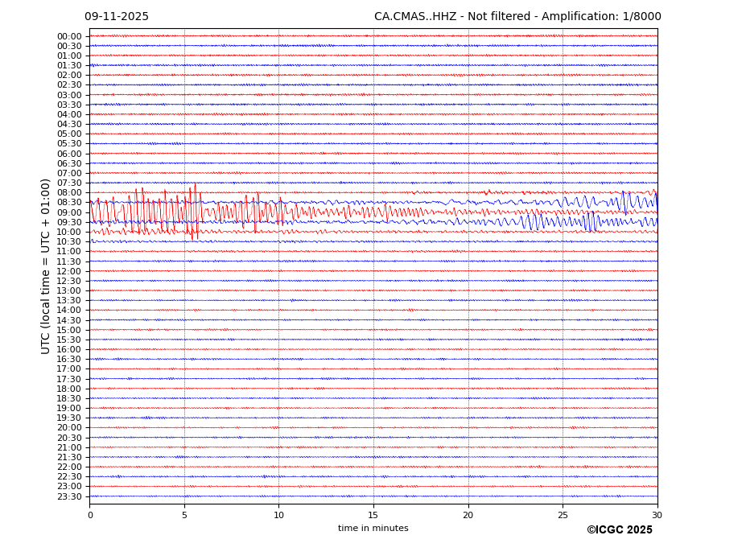
Task: Select the 12:00 time row label
Action: click(69, 271)
